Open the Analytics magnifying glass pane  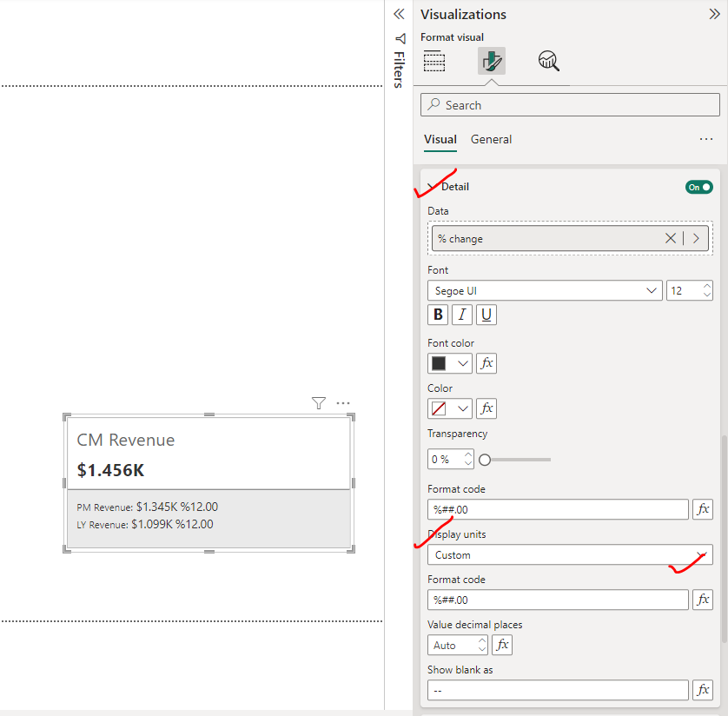(547, 61)
